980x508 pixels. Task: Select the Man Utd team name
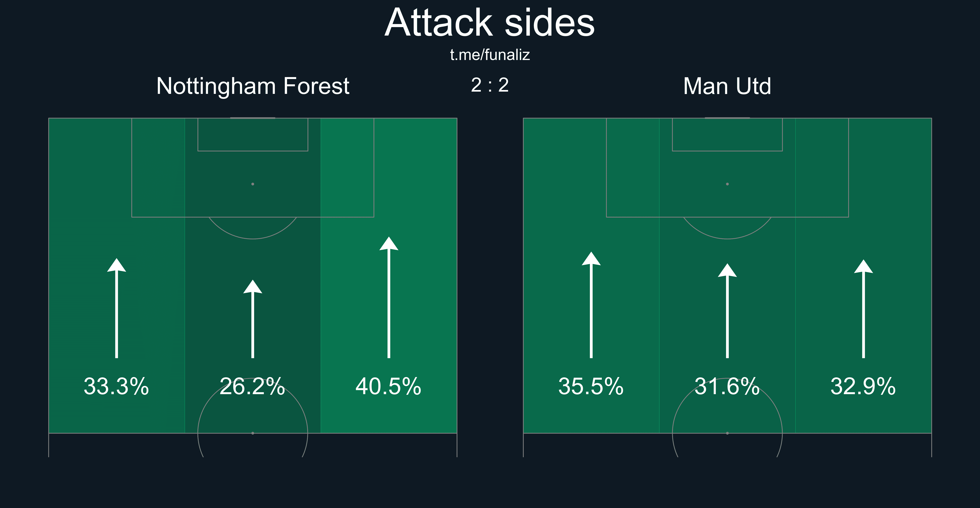coord(727,86)
